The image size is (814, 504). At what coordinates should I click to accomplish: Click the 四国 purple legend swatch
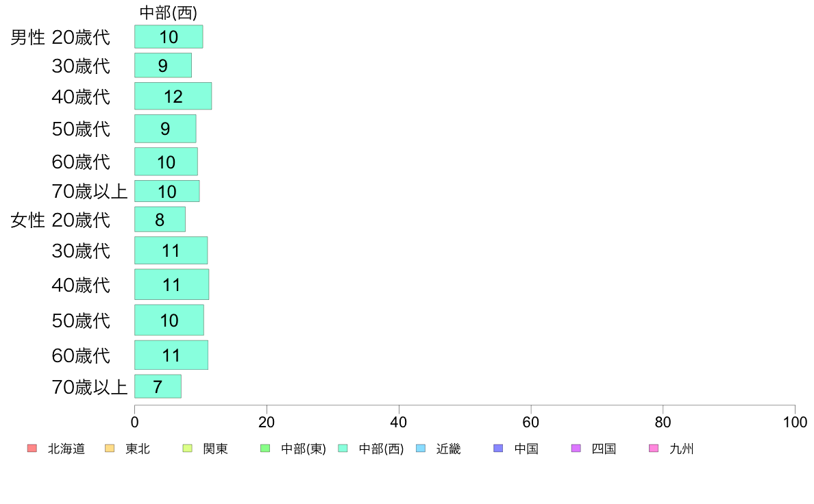coord(576,448)
